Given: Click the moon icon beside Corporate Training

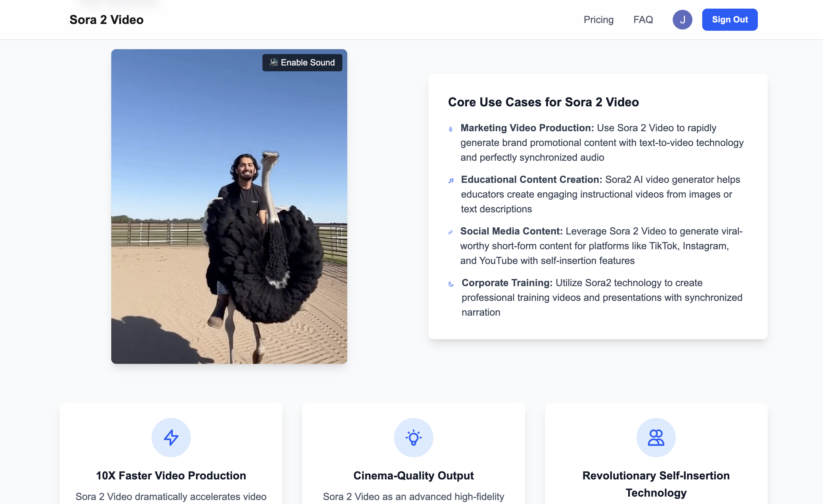Looking at the screenshot, I should [x=451, y=284].
